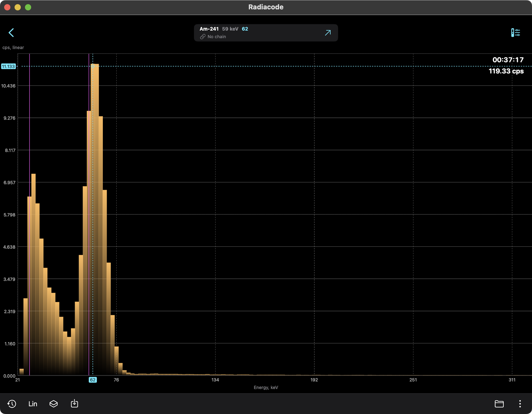Toggle Lin scale mode button

tap(33, 404)
